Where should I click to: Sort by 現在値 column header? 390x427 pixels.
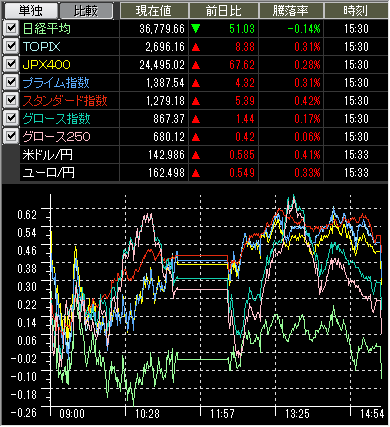pyautogui.click(x=154, y=10)
